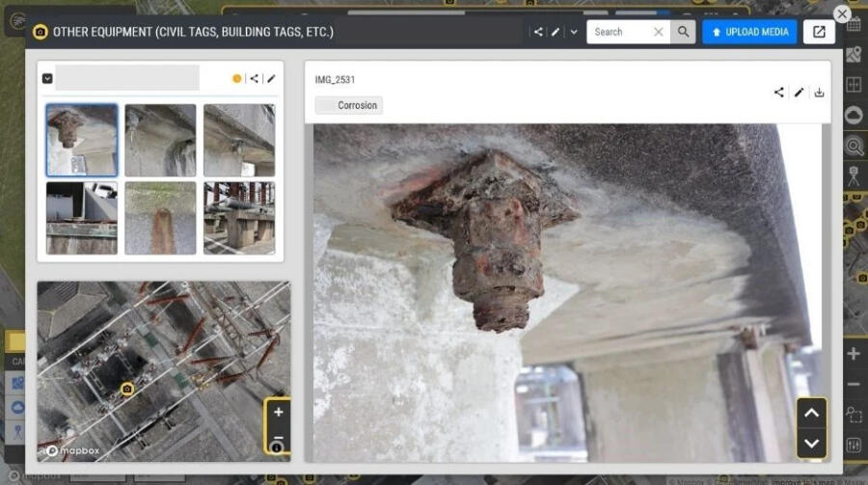Click the orange status dot in gallery panel
The width and height of the screenshot is (868, 485).
tap(237, 78)
